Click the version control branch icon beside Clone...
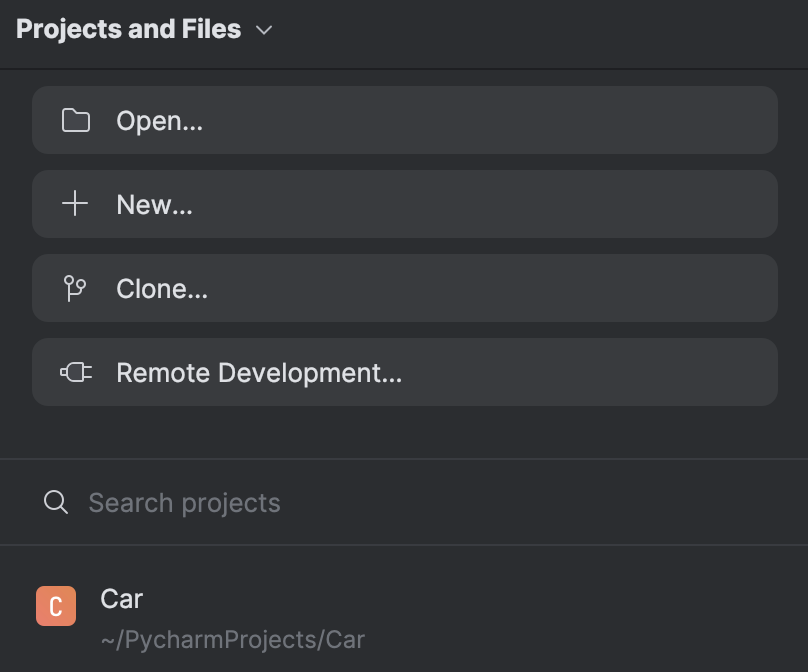808x672 pixels. tap(76, 288)
